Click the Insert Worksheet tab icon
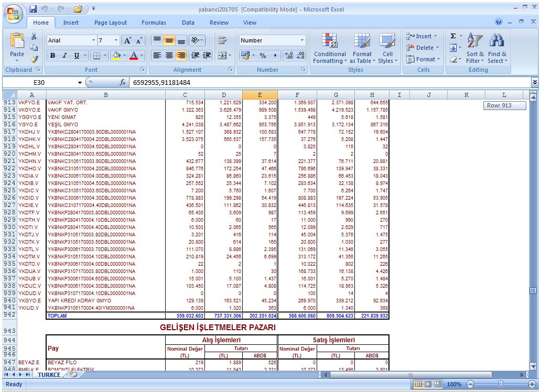Image resolution: width=541 pixels, height=392 pixels. pyautogui.click(x=73, y=374)
